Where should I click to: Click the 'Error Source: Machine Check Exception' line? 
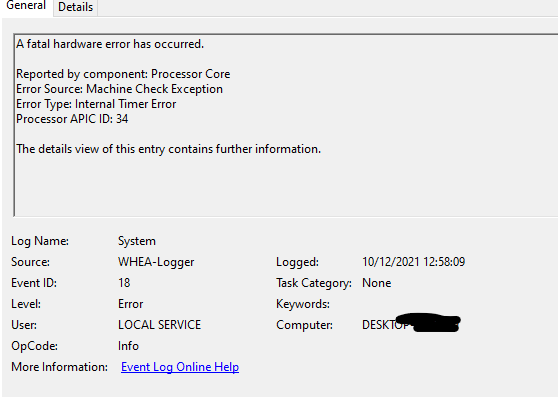coord(119,89)
